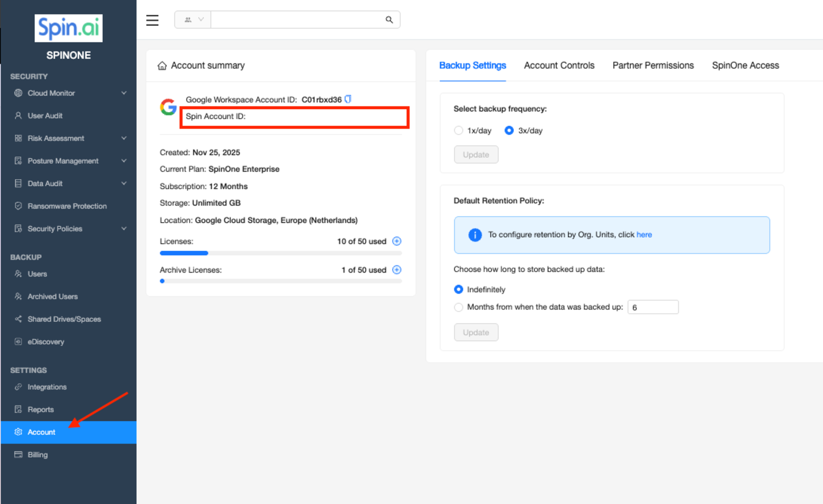
Task: Select 3x/day backup frequency
Action: coord(509,130)
